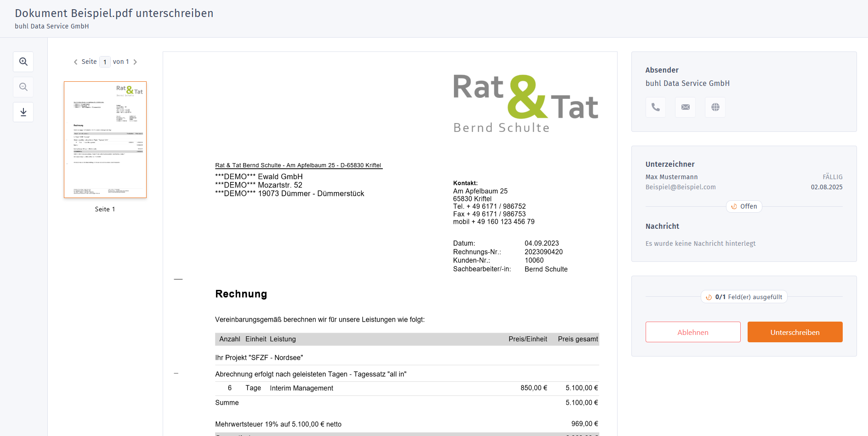The height and width of the screenshot is (436, 868).
Task: Click the page title Dokument Beispiel.pdf unterschreiben
Action: [x=114, y=13]
